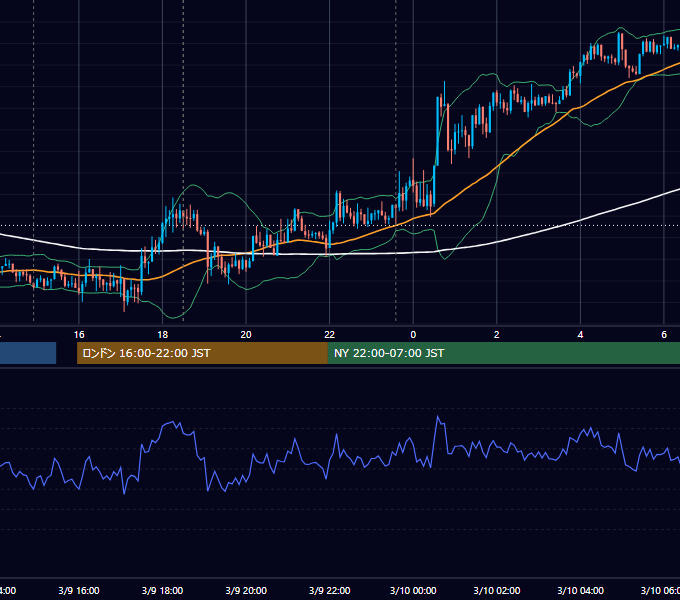Select the 0 hour label on price chart axis
This screenshot has width=680, height=600.
[x=413, y=335]
